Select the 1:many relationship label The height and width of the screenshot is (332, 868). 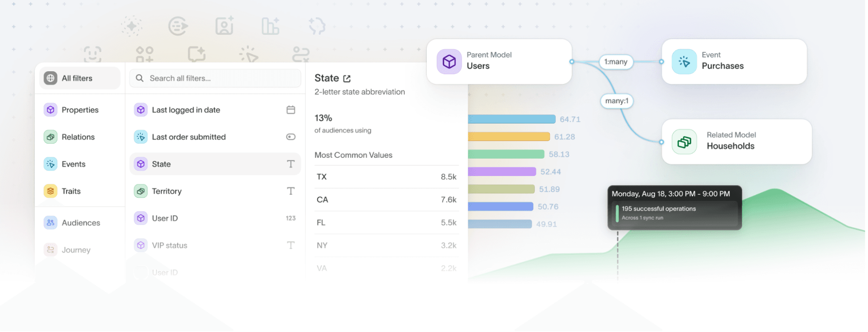point(615,62)
